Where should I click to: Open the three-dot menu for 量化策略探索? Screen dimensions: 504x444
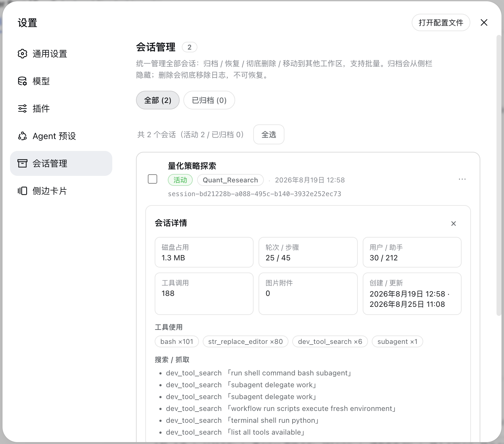click(x=462, y=179)
